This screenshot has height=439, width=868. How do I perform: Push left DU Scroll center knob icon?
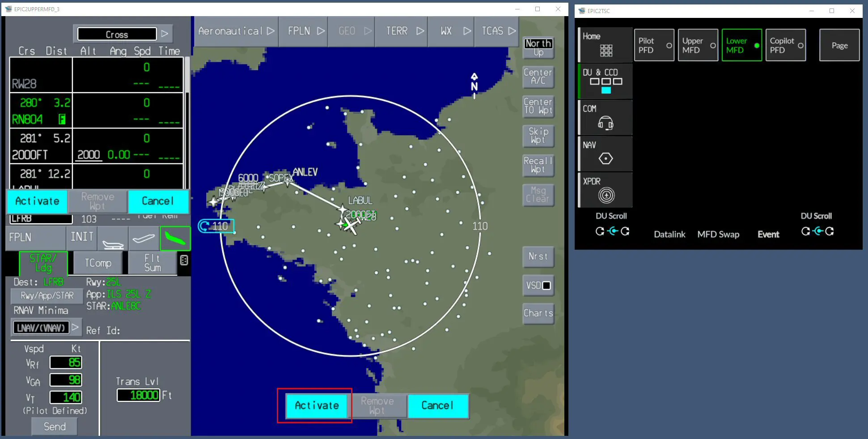pyautogui.click(x=613, y=231)
